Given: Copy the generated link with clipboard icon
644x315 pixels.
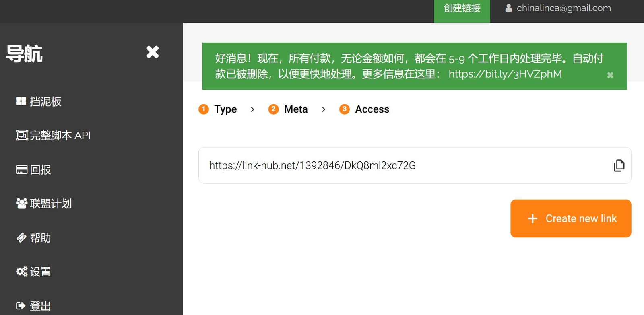Looking at the screenshot, I should (619, 165).
